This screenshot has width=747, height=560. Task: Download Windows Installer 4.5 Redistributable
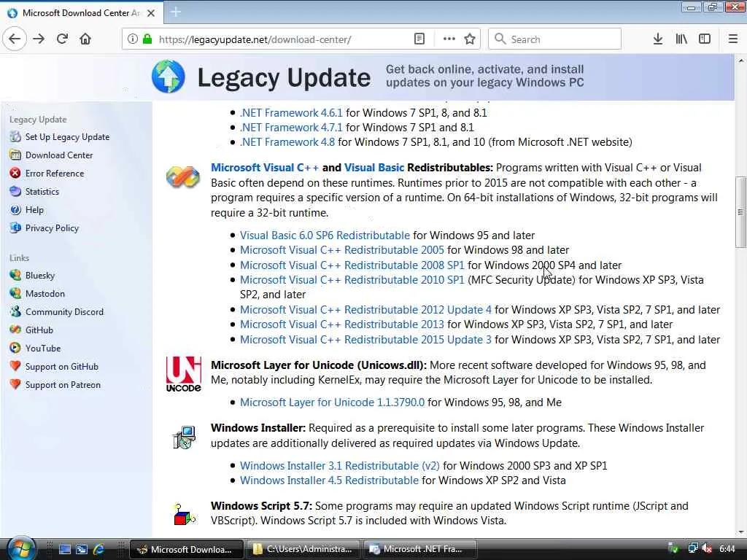pos(329,481)
